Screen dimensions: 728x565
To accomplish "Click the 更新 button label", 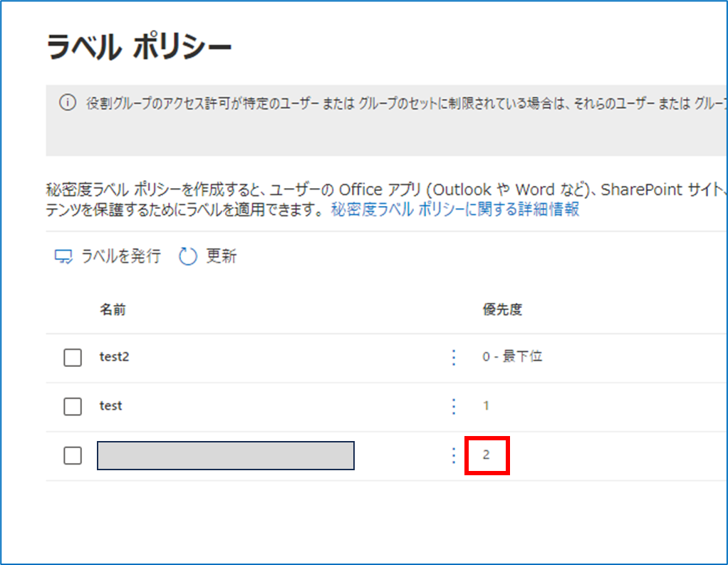I will pos(222,256).
